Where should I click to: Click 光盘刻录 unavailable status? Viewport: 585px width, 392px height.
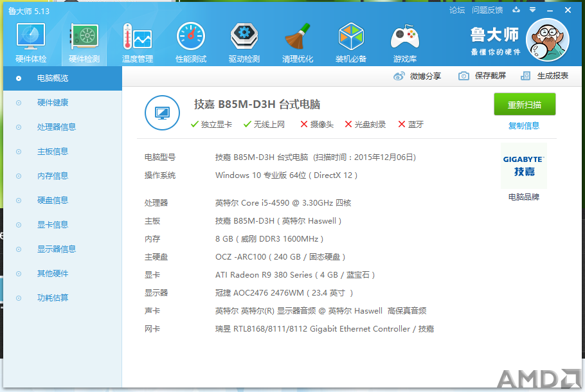pyautogui.click(x=365, y=125)
